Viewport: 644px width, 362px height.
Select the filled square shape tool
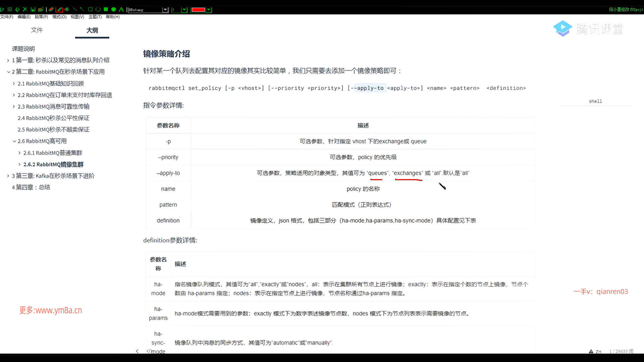point(106,9)
